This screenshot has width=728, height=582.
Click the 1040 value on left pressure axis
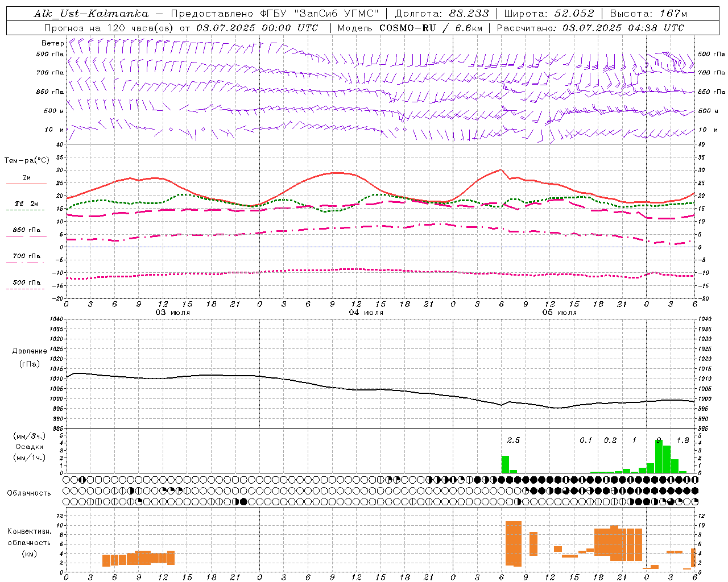[x=55, y=319]
